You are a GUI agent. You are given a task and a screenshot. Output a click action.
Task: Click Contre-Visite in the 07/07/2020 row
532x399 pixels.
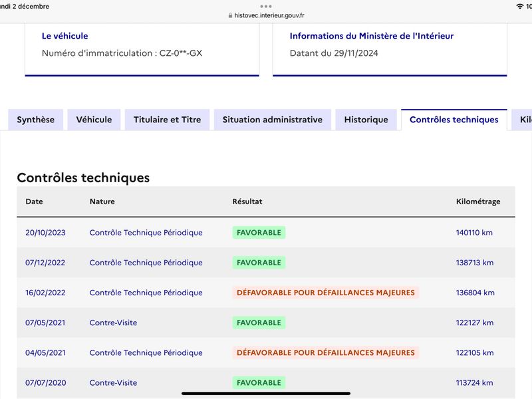point(113,383)
